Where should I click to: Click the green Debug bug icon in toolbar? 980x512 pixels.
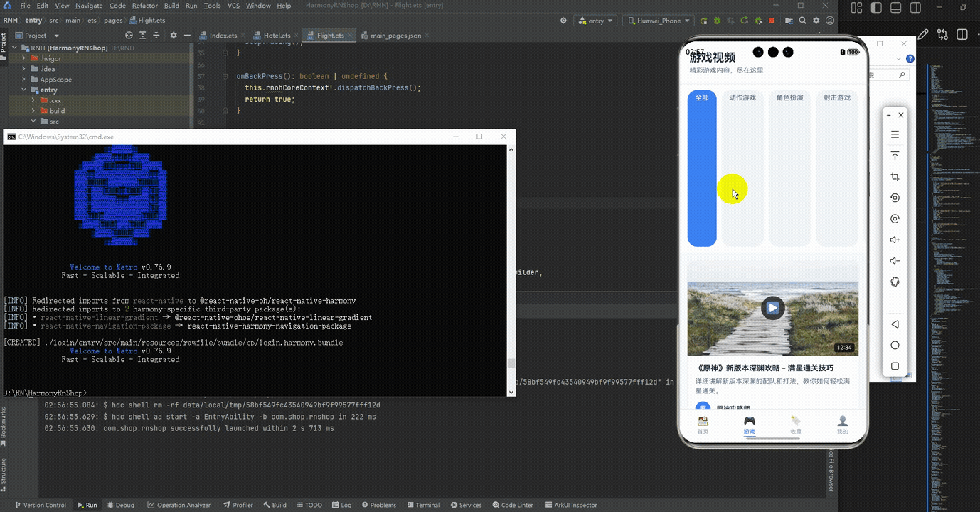[x=716, y=21]
